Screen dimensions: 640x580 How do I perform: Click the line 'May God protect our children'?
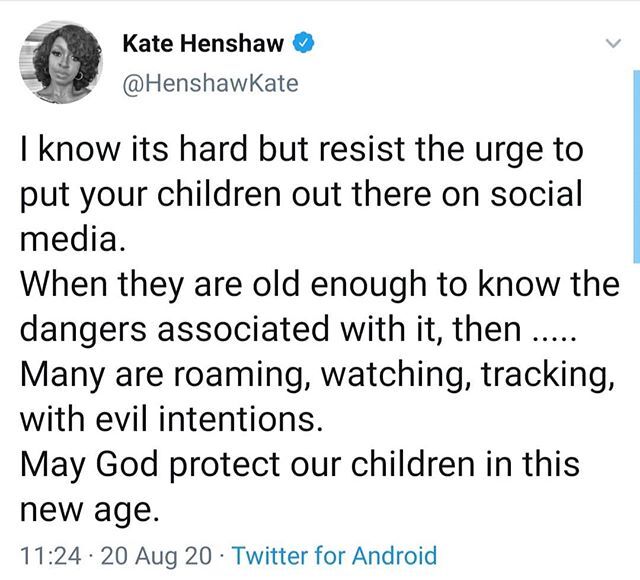click(x=300, y=465)
